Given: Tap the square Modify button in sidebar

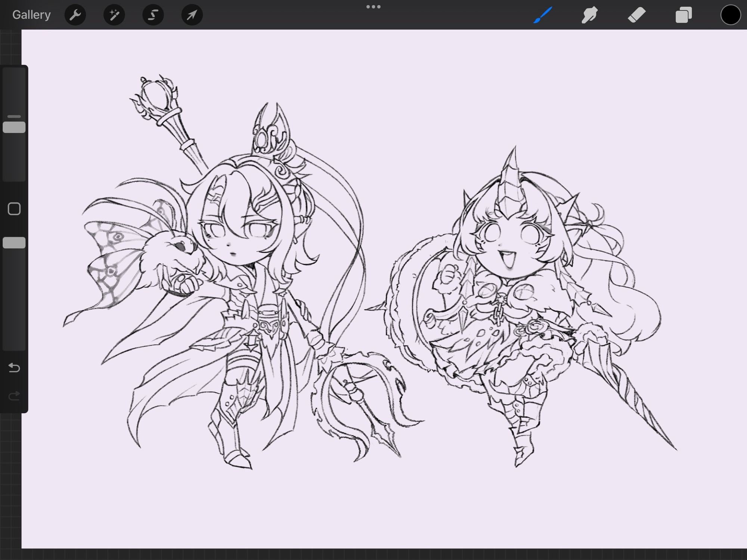Looking at the screenshot, I should point(14,209).
